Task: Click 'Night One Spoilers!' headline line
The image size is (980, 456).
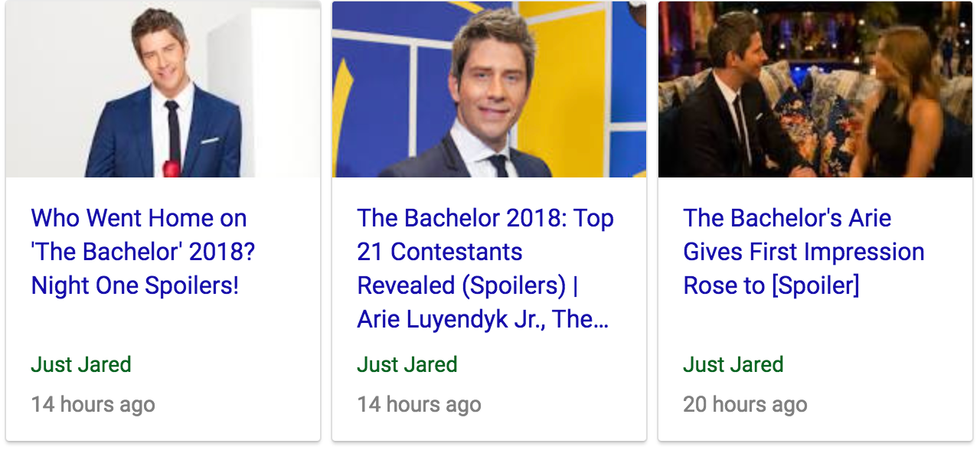Action: tap(135, 286)
